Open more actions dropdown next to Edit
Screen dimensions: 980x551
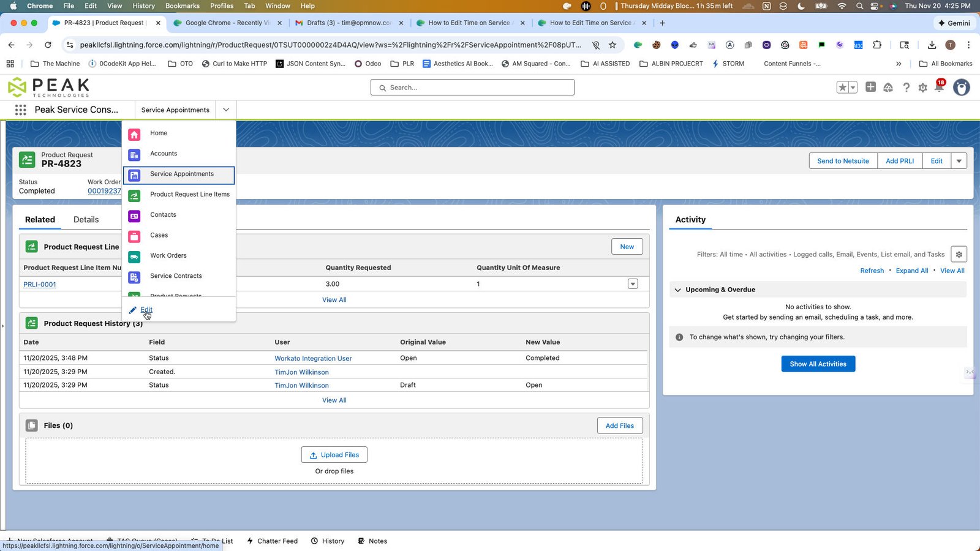[959, 161]
